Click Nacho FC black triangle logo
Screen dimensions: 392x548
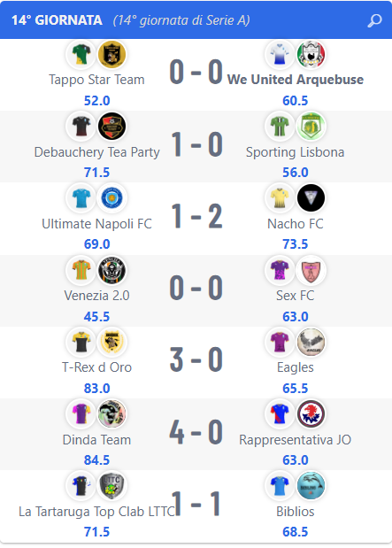(311, 197)
